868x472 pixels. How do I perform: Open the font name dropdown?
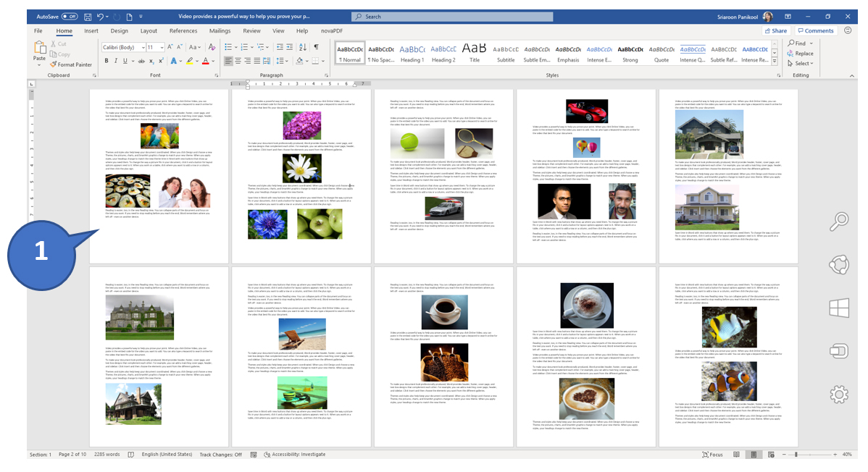143,48
